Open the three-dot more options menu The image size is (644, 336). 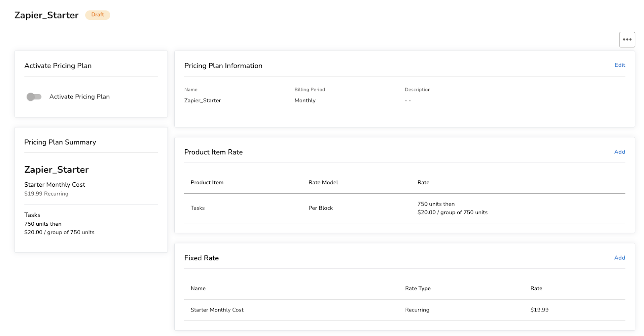click(x=627, y=39)
